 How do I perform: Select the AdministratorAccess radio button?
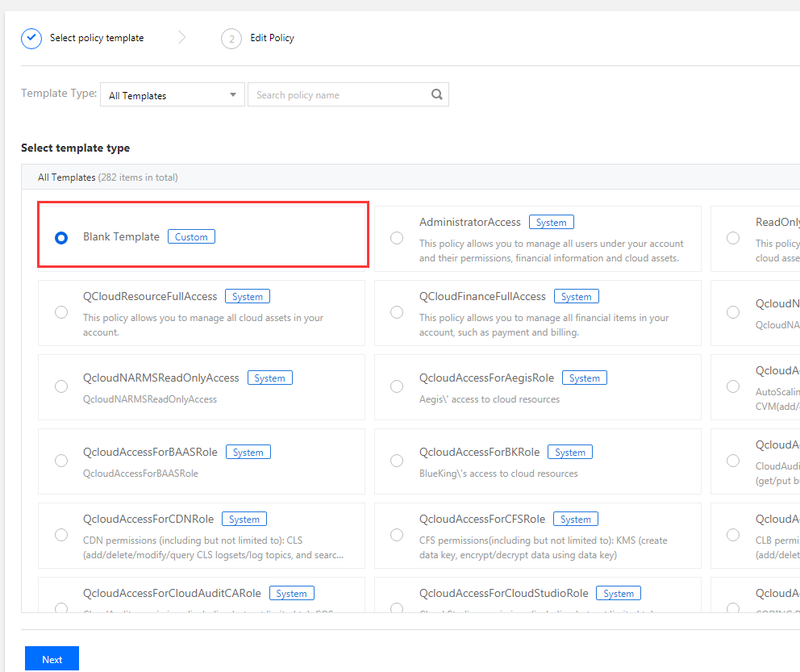397,238
